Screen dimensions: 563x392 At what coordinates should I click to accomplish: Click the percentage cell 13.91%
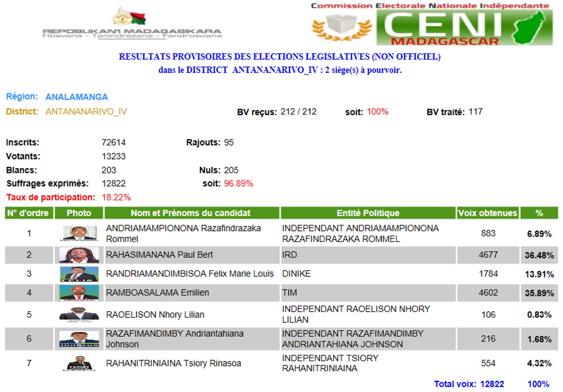pyautogui.click(x=539, y=274)
